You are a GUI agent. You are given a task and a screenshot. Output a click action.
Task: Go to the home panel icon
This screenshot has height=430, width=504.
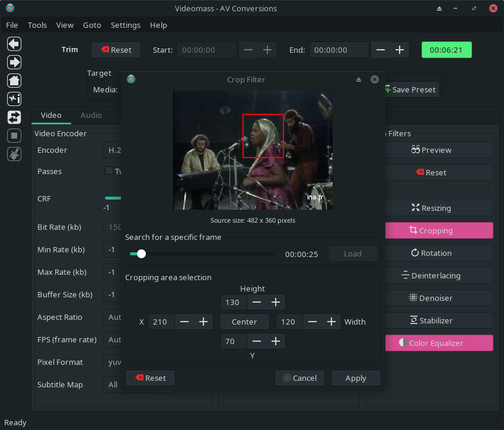point(14,81)
